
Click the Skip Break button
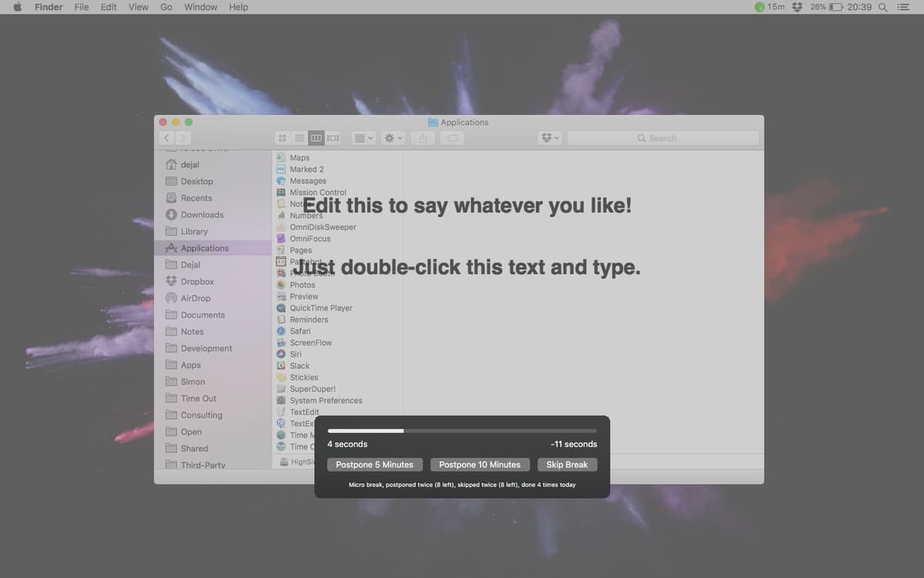pyautogui.click(x=567, y=464)
